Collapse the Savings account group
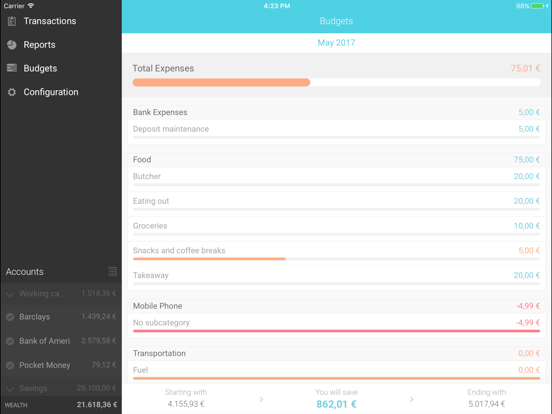Screen dimensions: 552x414 point(10,389)
